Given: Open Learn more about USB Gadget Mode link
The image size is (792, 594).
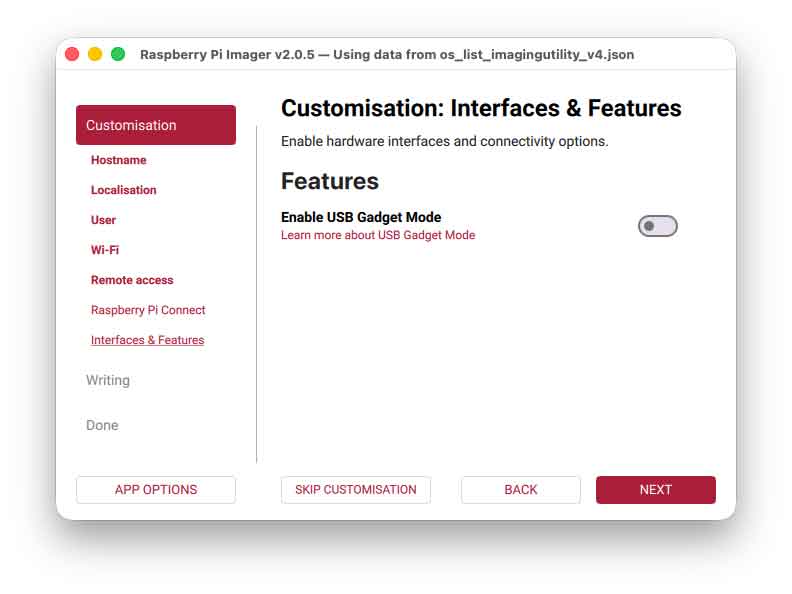Looking at the screenshot, I should 377,236.
